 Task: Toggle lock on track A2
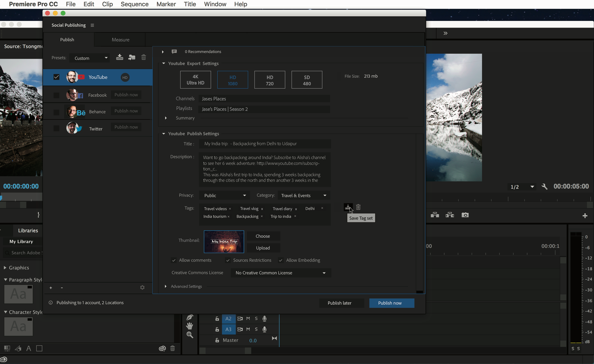217,318
